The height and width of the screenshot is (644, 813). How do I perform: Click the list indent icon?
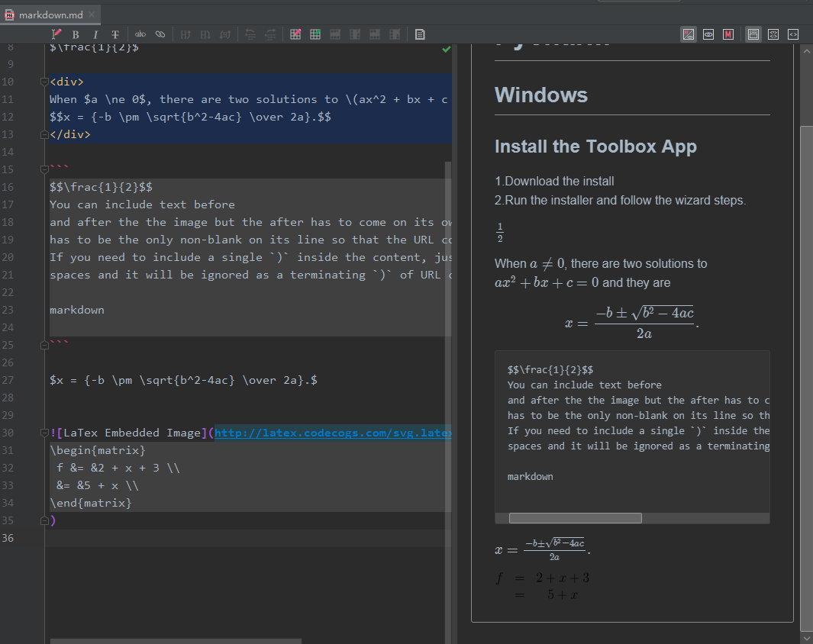click(270, 34)
